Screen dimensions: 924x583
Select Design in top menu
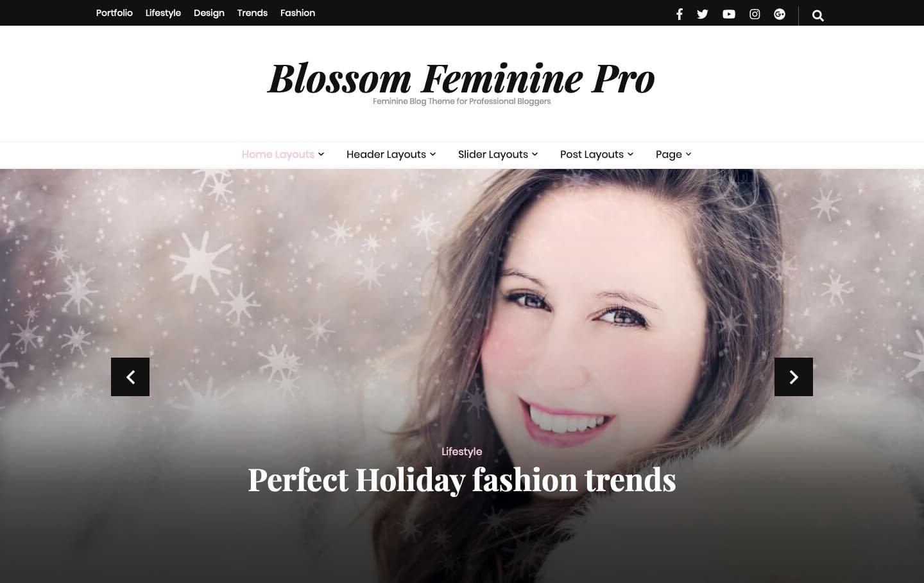[x=209, y=13]
